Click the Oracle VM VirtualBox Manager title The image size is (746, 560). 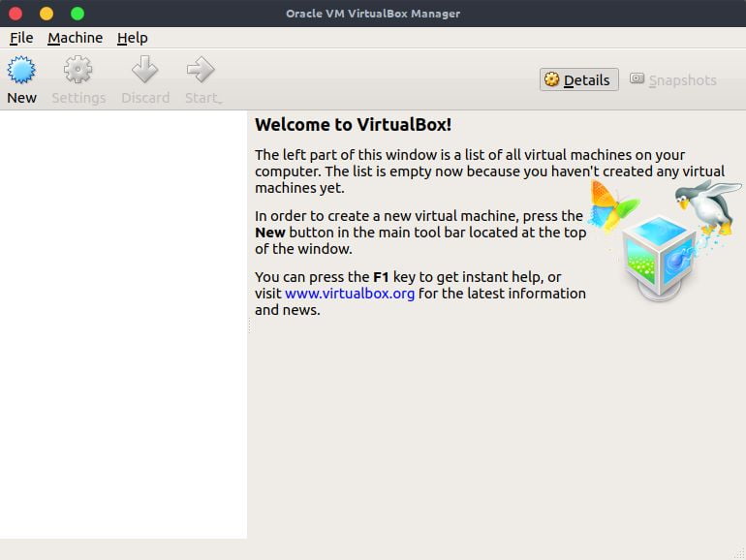[x=373, y=14]
